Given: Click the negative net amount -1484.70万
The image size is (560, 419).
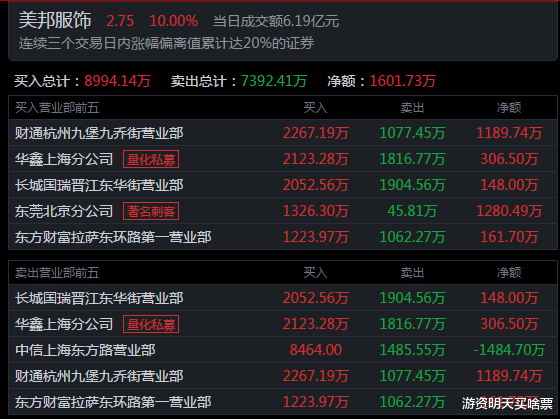Looking at the screenshot, I should tap(509, 350).
